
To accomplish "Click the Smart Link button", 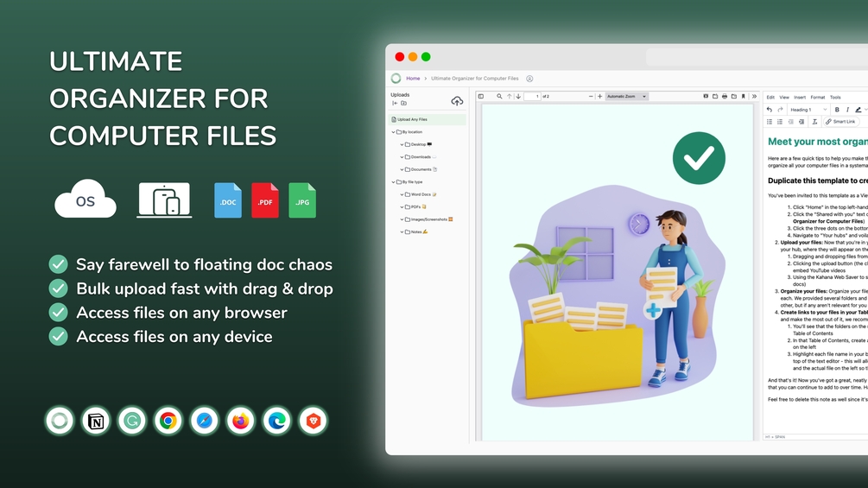I will click(841, 122).
